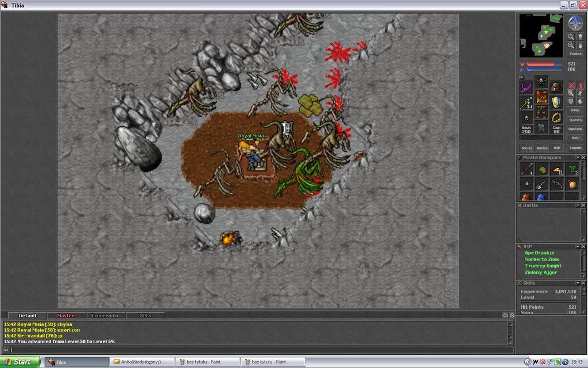Viewport: 588px width, 368px height.
Task: Select the horned helmet slot
Action: pyautogui.click(x=541, y=81)
